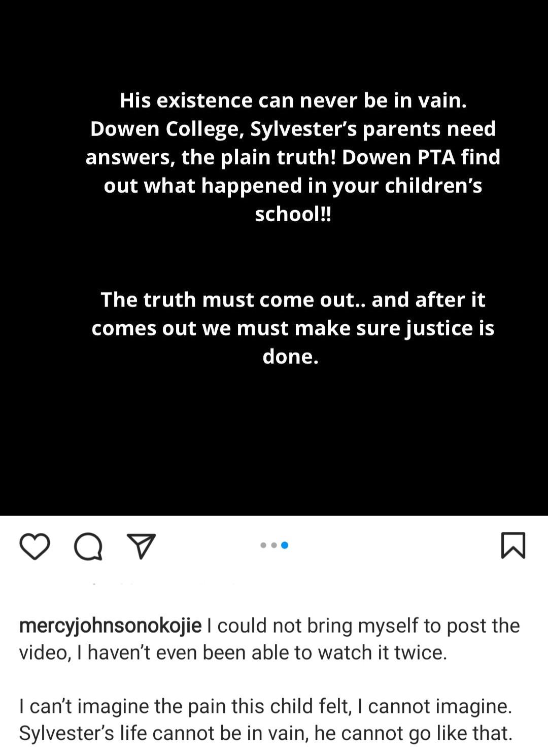Viewport: 548px width, 756px height.
Task: Open comments via the speech bubble icon
Action: tap(88, 546)
